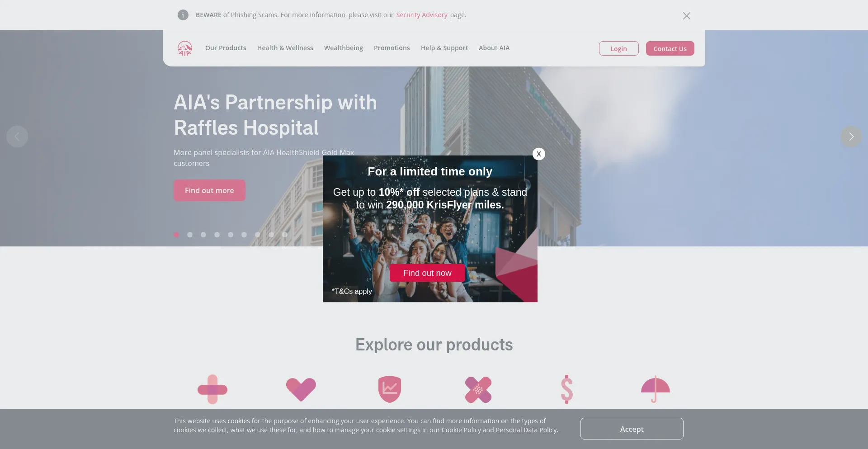Image resolution: width=868 pixels, height=449 pixels.
Task: Open the Health & Wellness menu
Action: click(x=285, y=48)
